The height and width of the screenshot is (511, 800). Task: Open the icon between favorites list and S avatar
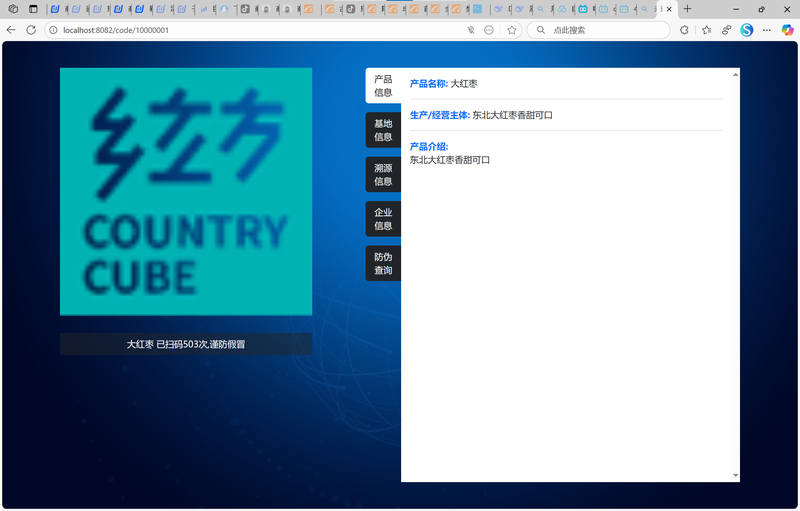[x=727, y=30]
